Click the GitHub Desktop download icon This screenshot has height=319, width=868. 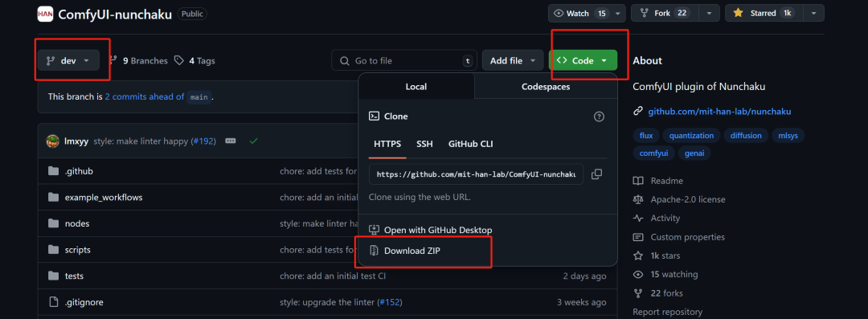tap(375, 230)
